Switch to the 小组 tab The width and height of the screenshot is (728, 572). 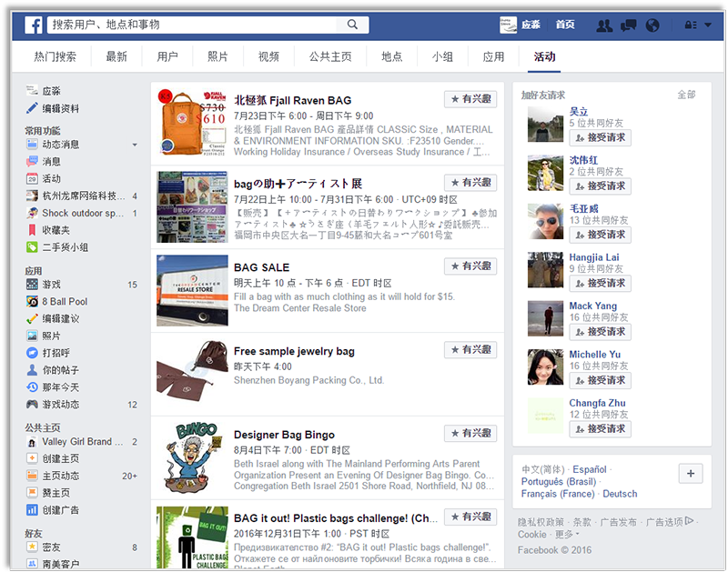pos(442,56)
